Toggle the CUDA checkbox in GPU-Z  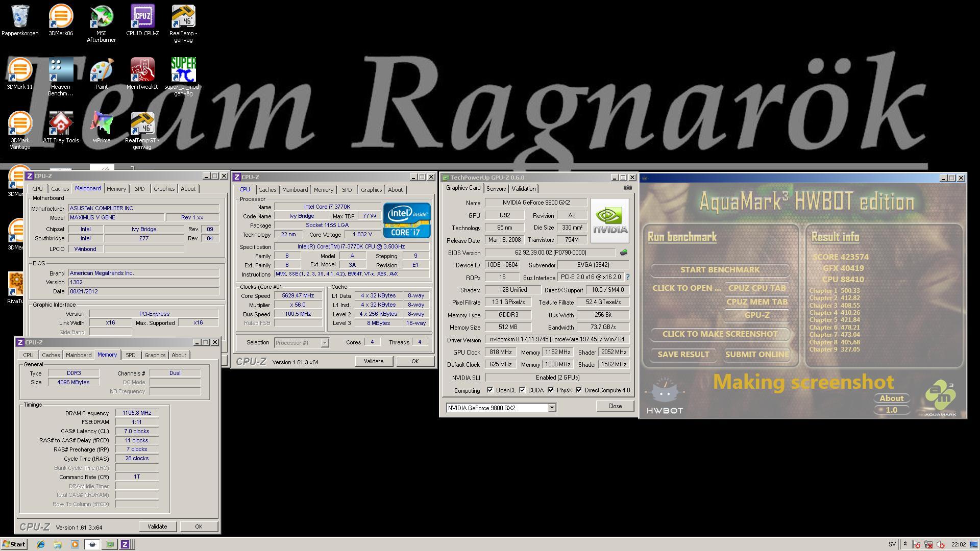[x=522, y=390]
